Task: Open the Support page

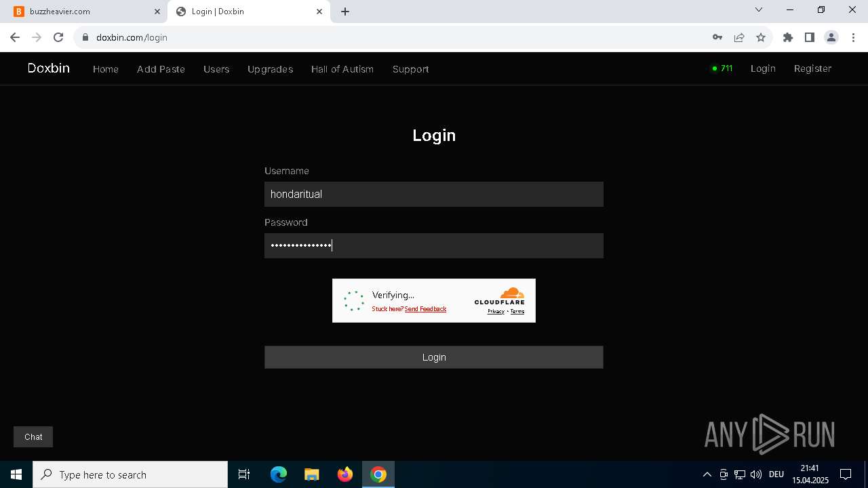Action: pyautogui.click(x=410, y=69)
